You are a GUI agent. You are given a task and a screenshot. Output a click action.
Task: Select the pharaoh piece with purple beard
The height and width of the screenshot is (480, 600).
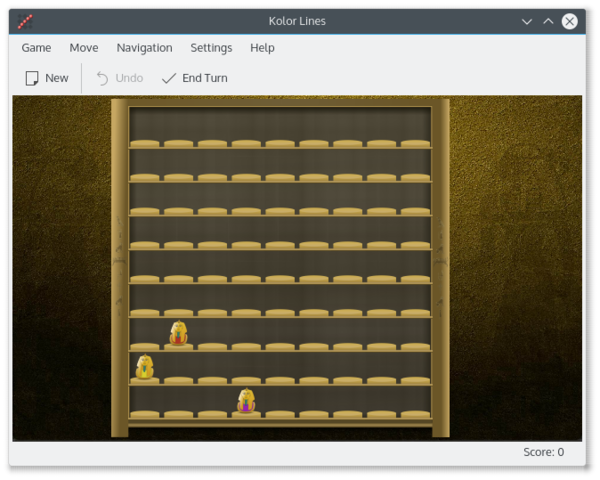[x=246, y=401]
